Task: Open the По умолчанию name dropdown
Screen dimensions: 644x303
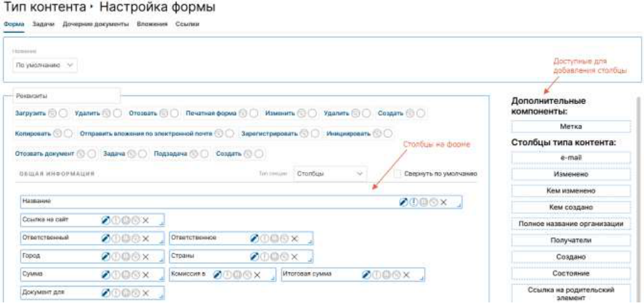Action: (x=45, y=65)
